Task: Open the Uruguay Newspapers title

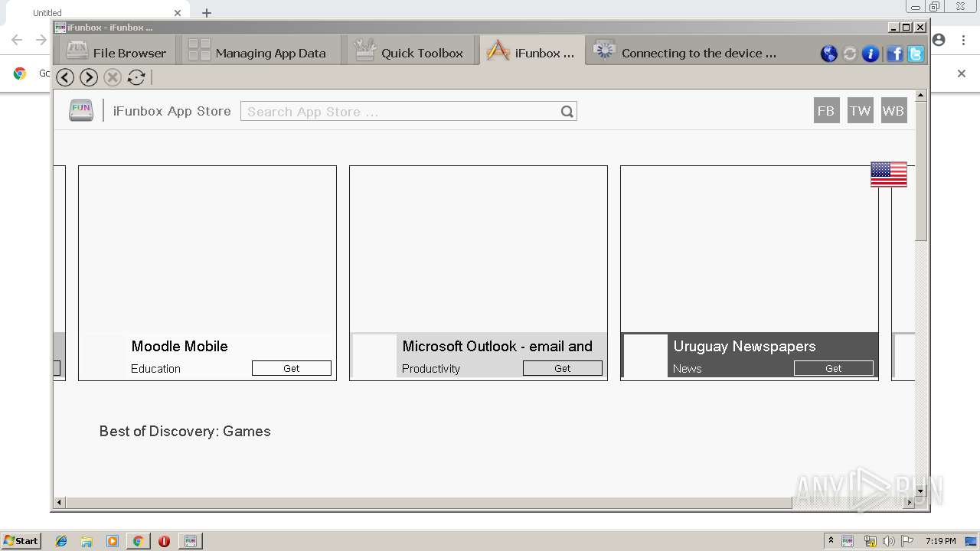Action: 744,346
